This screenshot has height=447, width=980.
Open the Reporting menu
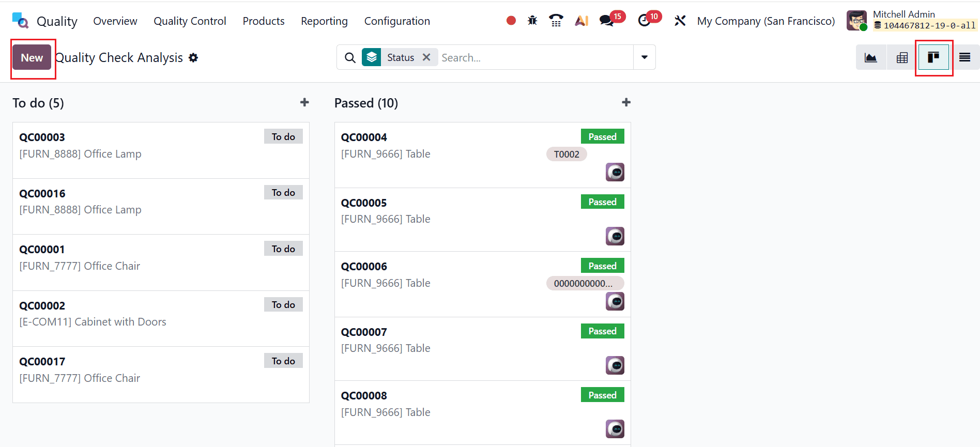[x=324, y=21]
